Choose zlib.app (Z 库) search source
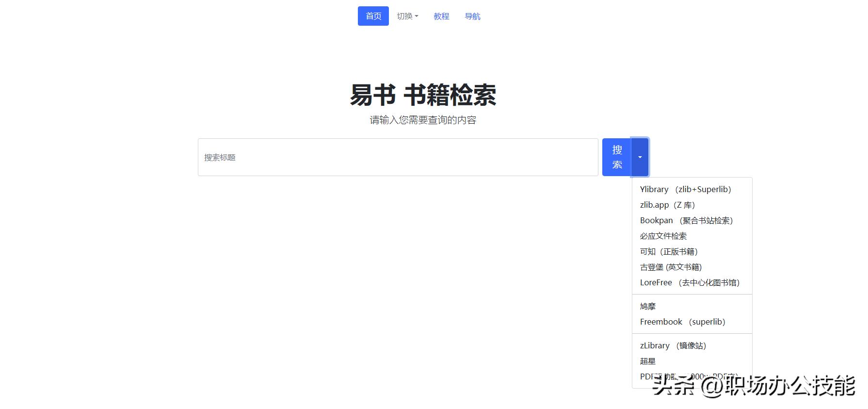 point(667,205)
